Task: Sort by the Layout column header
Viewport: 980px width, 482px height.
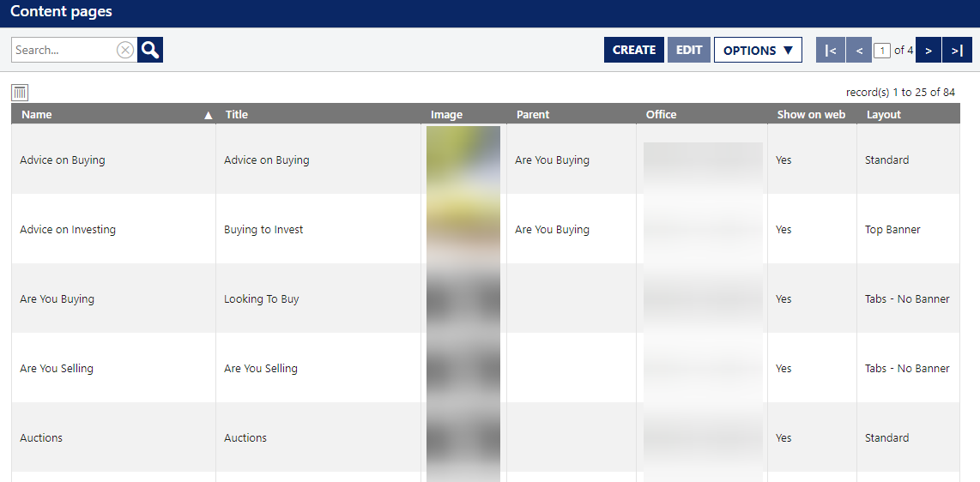Action: (884, 115)
